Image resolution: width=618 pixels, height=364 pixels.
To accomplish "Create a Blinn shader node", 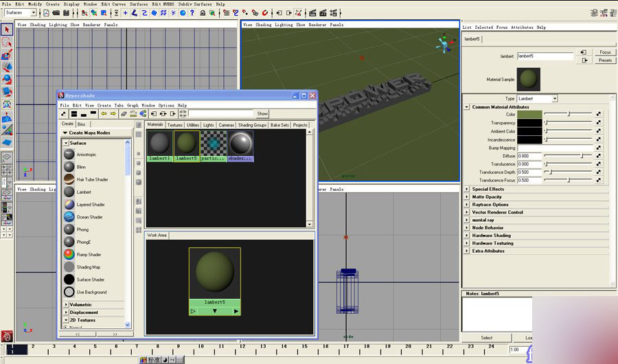I will click(69, 167).
